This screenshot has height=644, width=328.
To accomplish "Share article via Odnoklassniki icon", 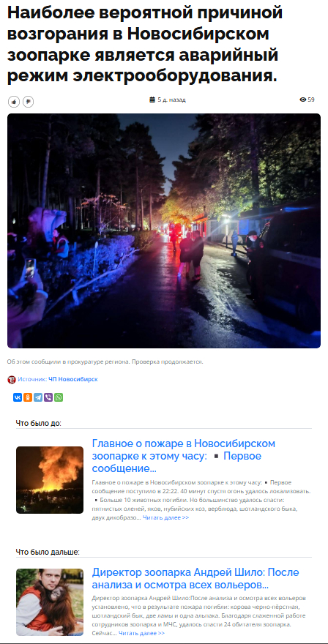I will (28, 397).
